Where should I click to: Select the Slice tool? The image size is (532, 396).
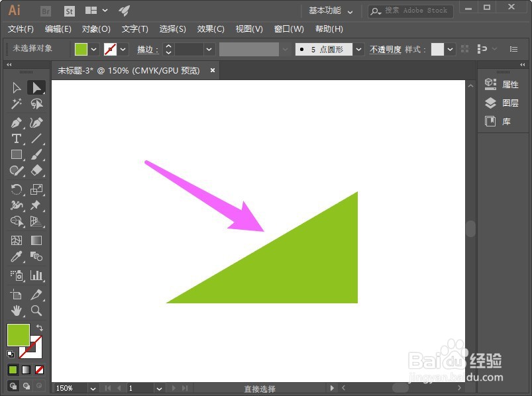point(36,294)
